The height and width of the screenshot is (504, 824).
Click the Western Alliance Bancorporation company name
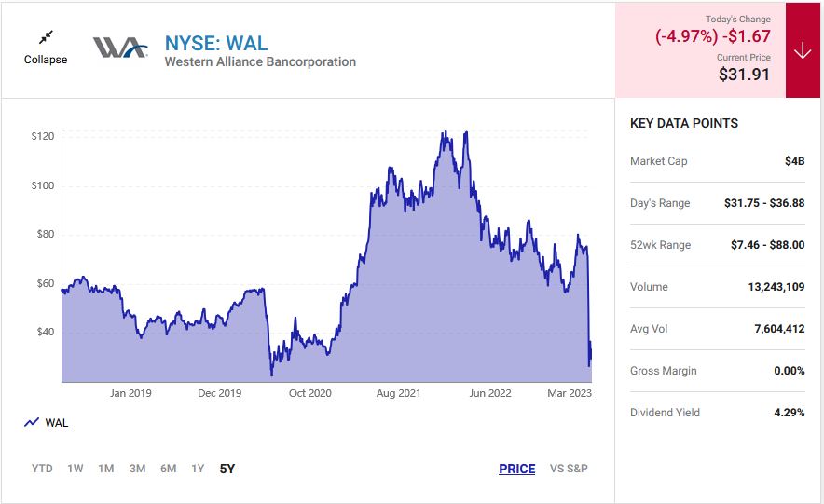pos(260,62)
